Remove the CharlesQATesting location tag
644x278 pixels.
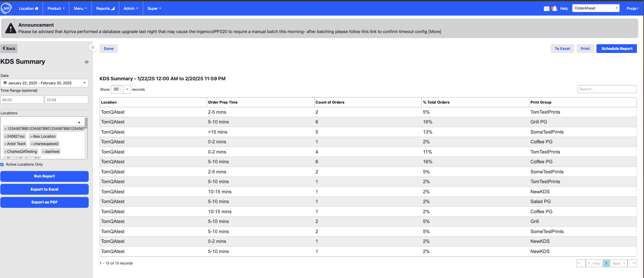pos(5,152)
